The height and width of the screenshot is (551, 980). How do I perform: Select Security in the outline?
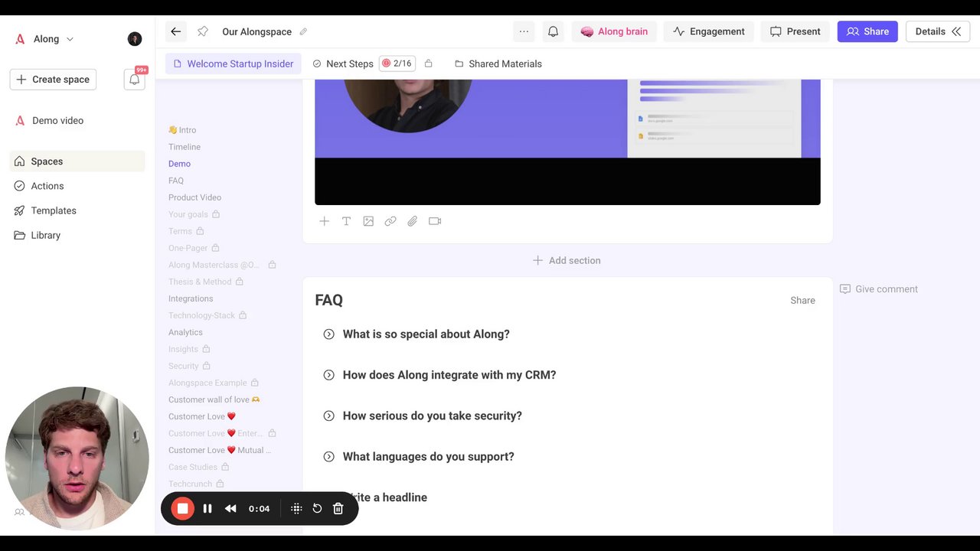coord(183,366)
